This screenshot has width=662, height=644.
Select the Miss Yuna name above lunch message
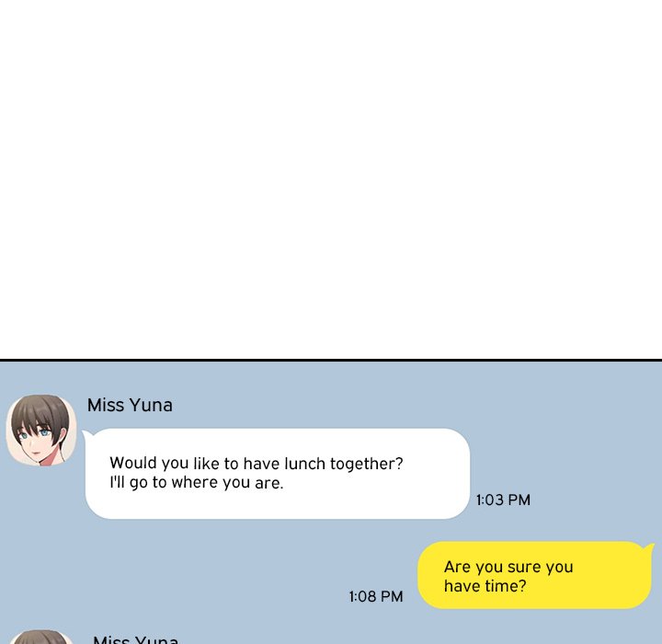[130, 405]
